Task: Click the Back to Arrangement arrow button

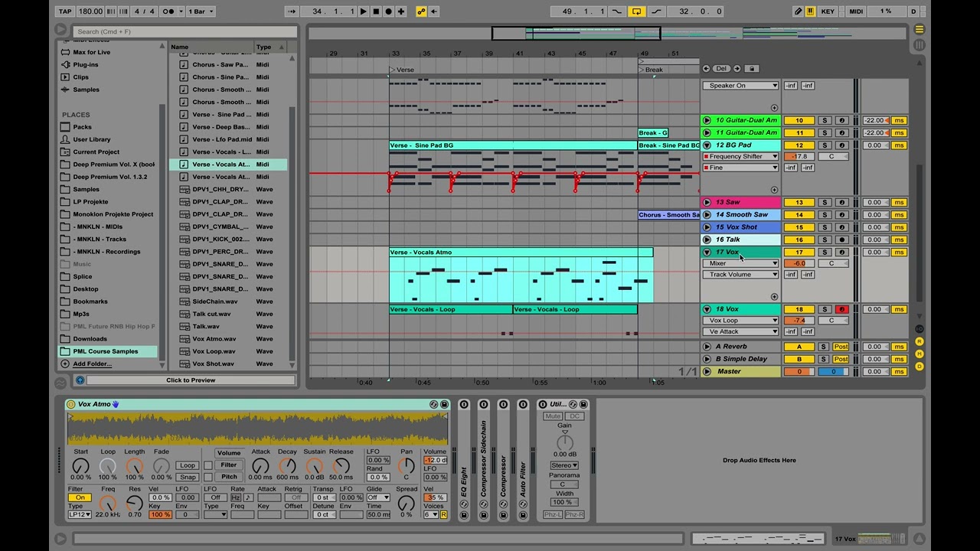Action: [433, 11]
